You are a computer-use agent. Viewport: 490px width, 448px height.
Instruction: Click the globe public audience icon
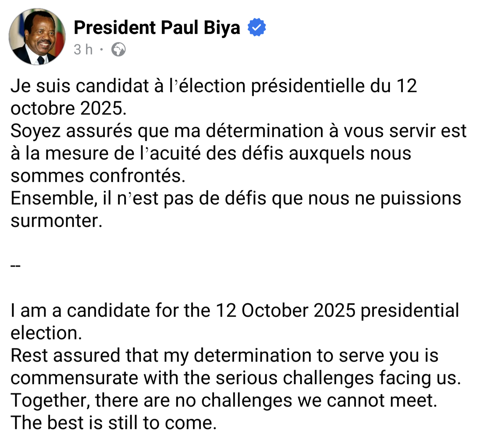click(118, 49)
